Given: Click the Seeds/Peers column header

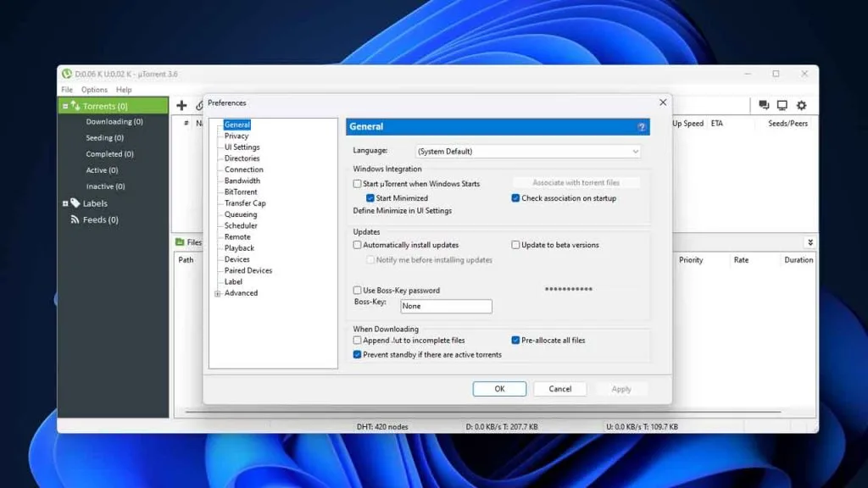Looking at the screenshot, I should point(787,124).
